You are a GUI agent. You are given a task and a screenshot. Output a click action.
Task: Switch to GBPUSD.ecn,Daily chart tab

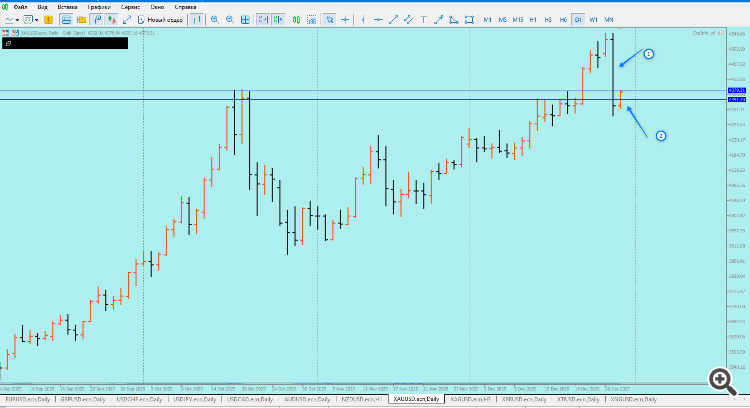pyautogui.click(x=83, y=399)
